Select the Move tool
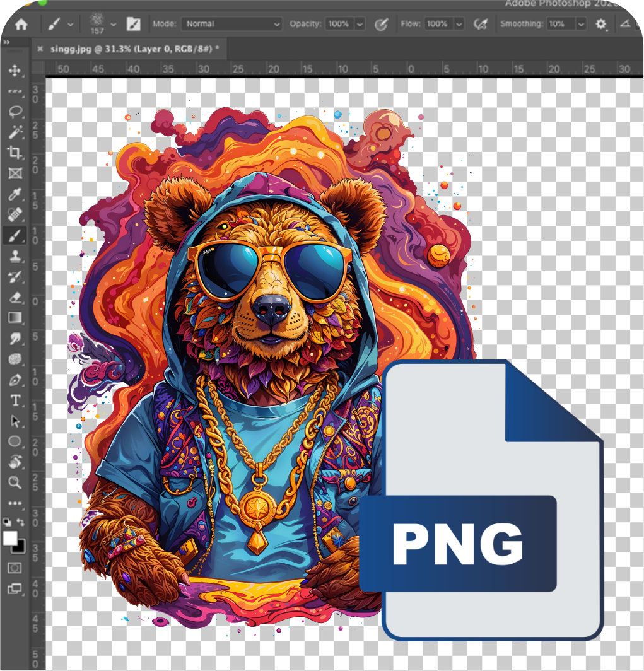Screen dimensions: 644x671 coord(15,71)
